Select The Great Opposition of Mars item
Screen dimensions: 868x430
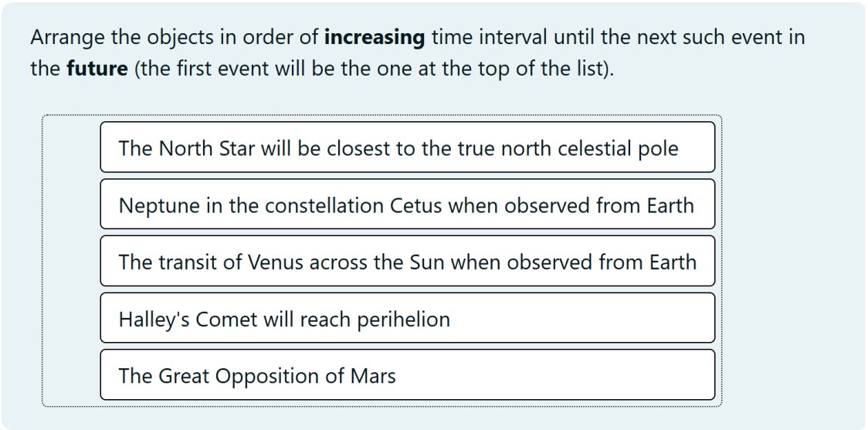coord(408,374)
